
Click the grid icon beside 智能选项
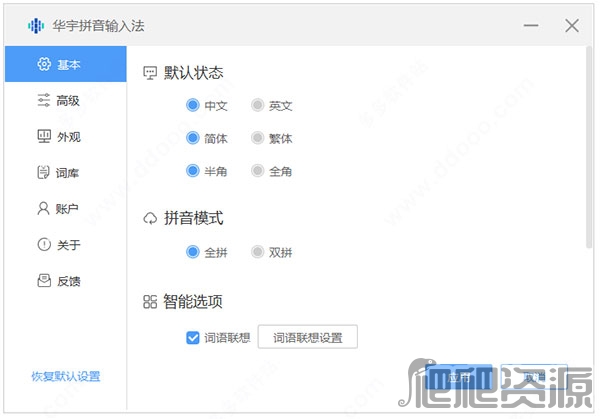click(x=150, y=302)
